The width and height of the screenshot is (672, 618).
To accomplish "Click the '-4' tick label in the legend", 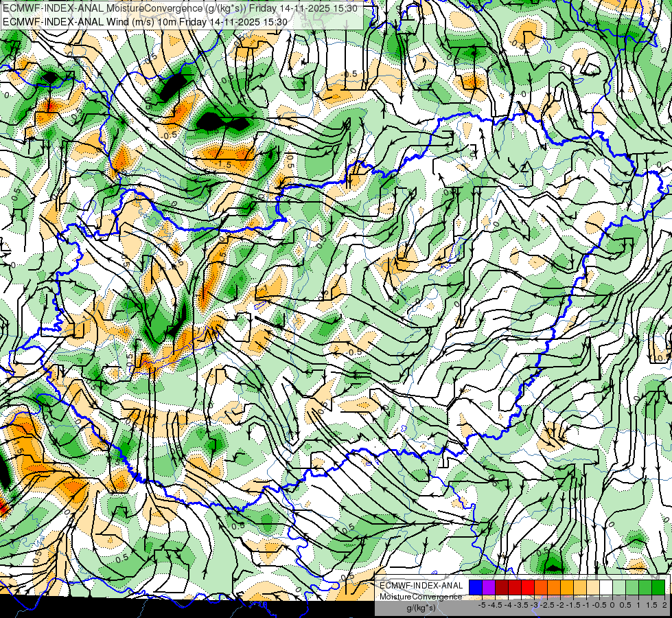I will 508,605.
